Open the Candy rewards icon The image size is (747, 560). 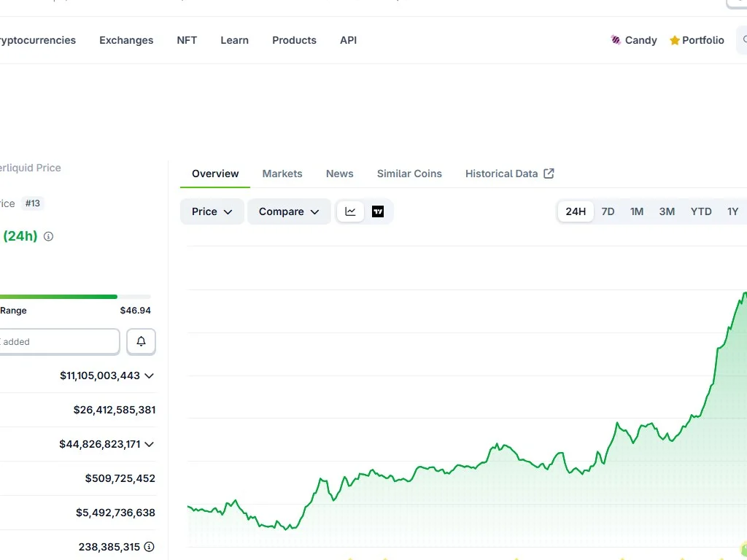(x=616, y=40)
